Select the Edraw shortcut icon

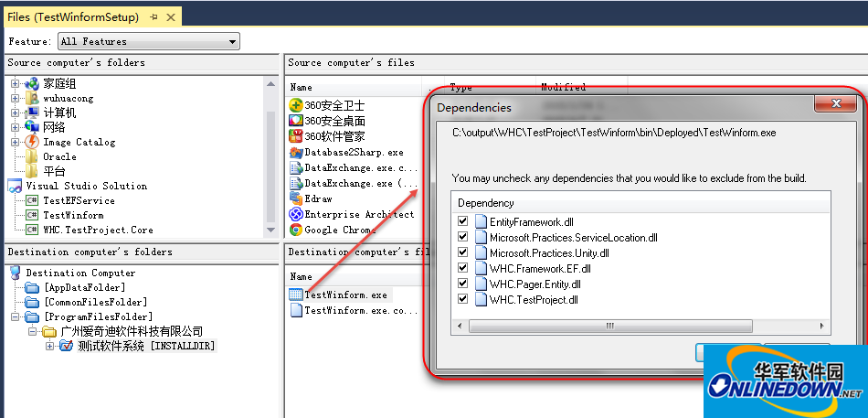click(296, 198)
